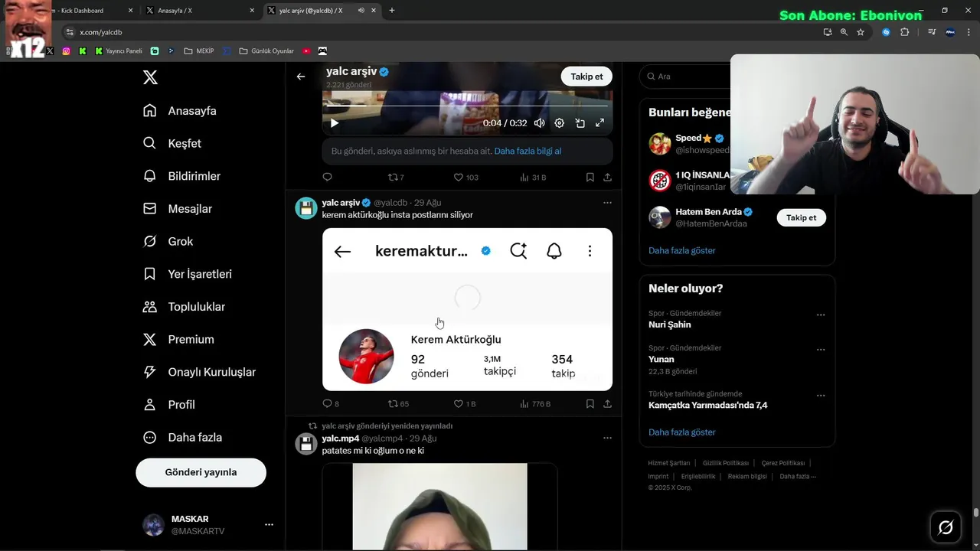This screenshot has width=980, height=551.
Task: Open Yer İşaretleri bookmarks
Action: [188, 274]
